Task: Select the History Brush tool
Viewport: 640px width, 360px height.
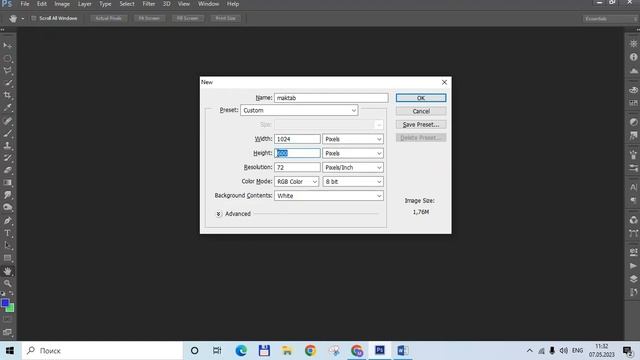Action: (7, 158)
